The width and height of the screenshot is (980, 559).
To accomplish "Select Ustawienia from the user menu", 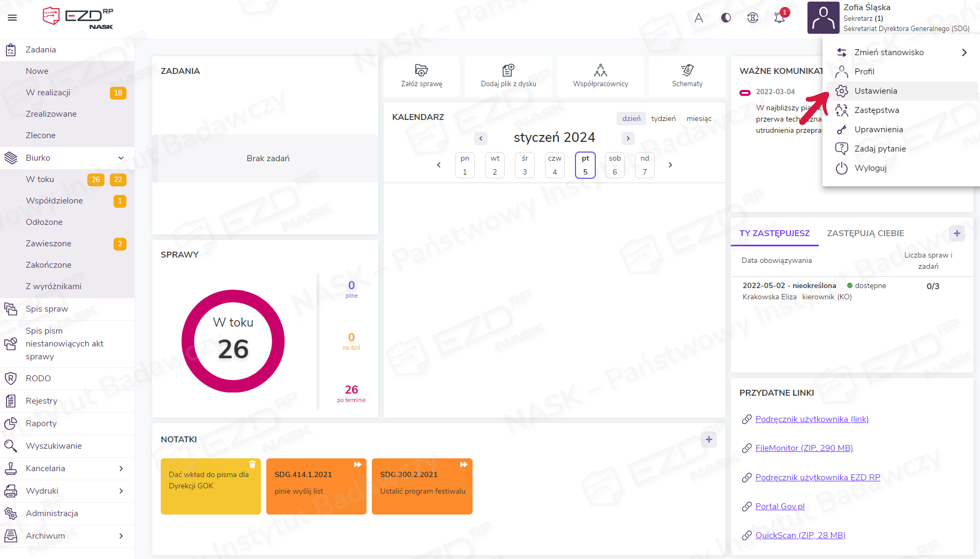I will (x=876, y=91).
